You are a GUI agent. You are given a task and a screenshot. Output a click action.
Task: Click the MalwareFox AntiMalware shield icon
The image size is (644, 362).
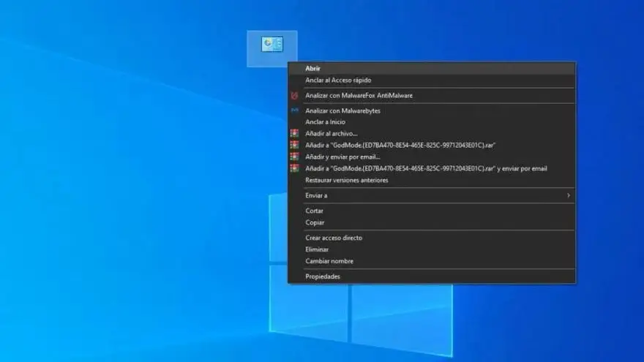coord(294,96)
